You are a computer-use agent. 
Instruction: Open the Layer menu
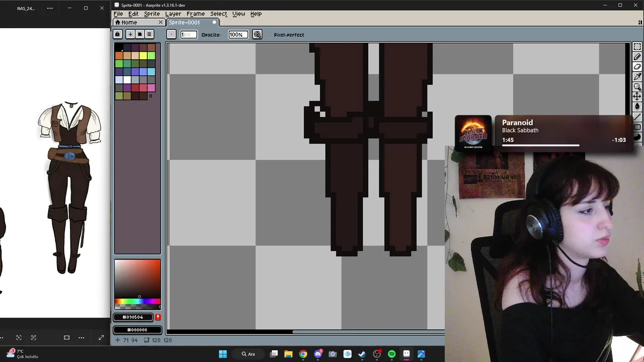(x=173, y=14)
